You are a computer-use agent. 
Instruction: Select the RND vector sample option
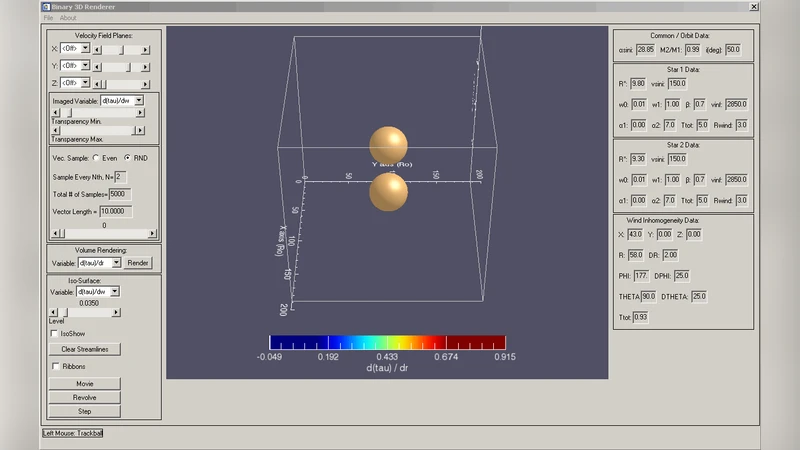point(127,158)
